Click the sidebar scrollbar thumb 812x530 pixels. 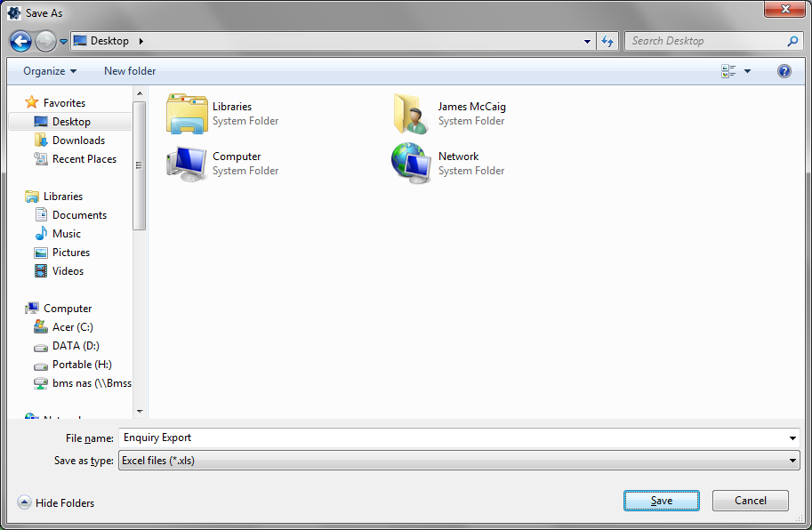(140, 165)
